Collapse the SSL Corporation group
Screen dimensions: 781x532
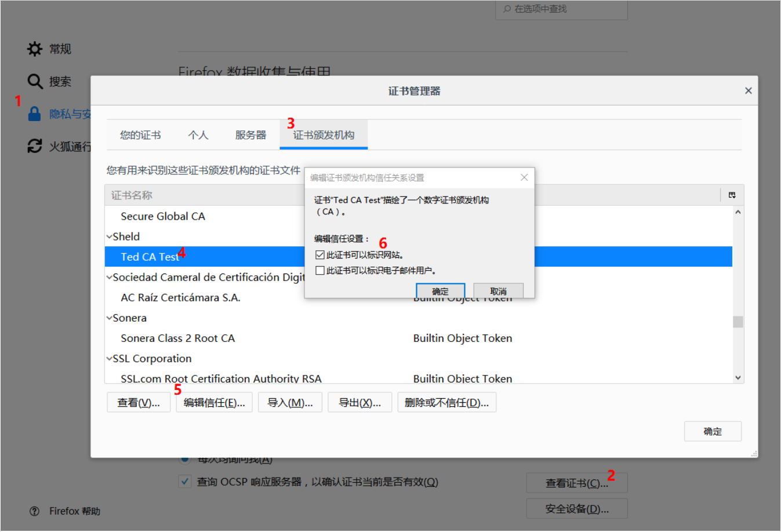(x=110, y=358)
